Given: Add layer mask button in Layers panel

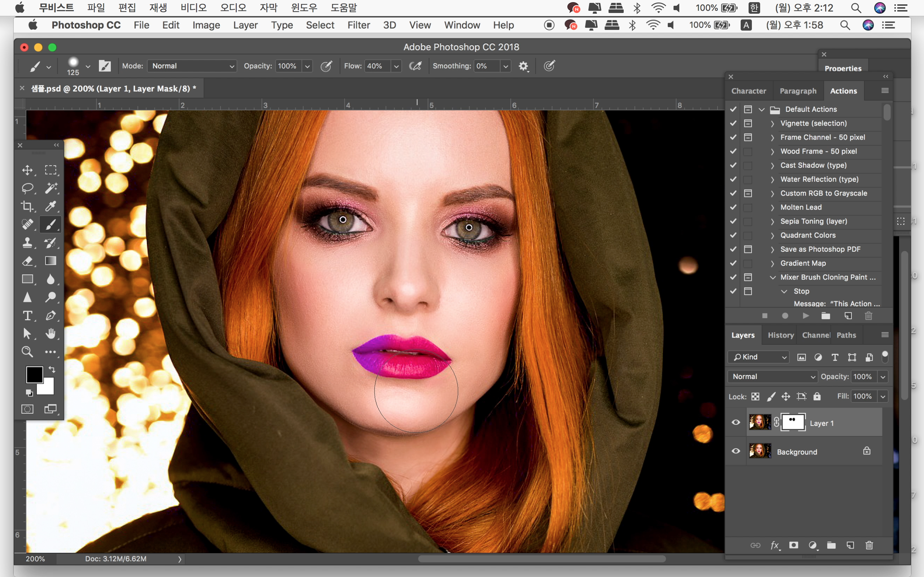Looking at the screenshot, I should (794, 545).
